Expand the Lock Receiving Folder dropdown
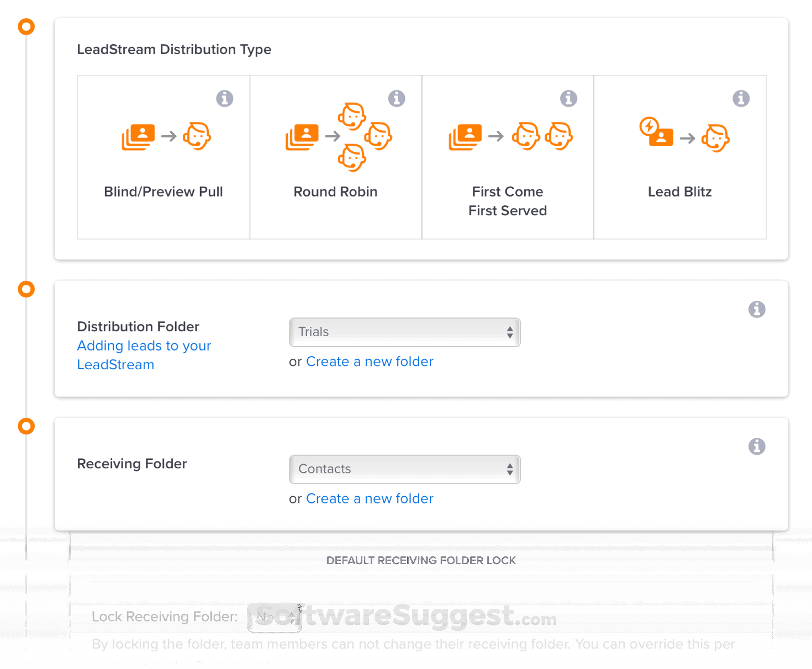The image size is (812, 669). (275, 618)
